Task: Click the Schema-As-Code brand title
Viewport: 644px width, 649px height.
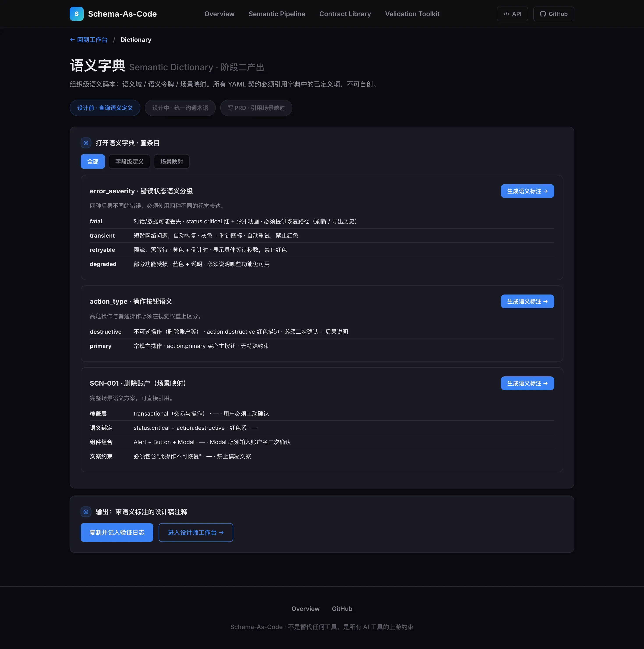Action: pos(122,14)
